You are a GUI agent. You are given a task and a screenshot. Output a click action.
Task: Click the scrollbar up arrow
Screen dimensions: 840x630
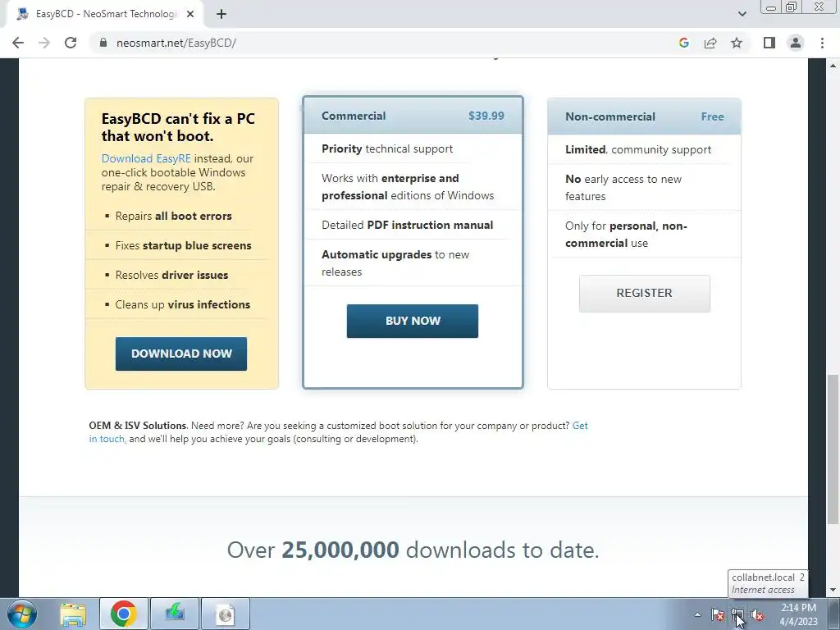click(x=833, y=66)
